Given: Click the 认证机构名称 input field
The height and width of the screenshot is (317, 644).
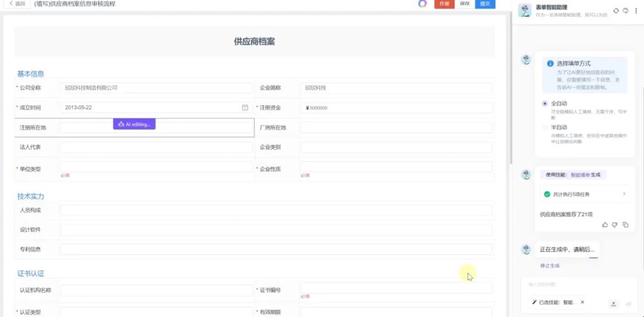Looking at the screenshot, I should click(156, 291).
